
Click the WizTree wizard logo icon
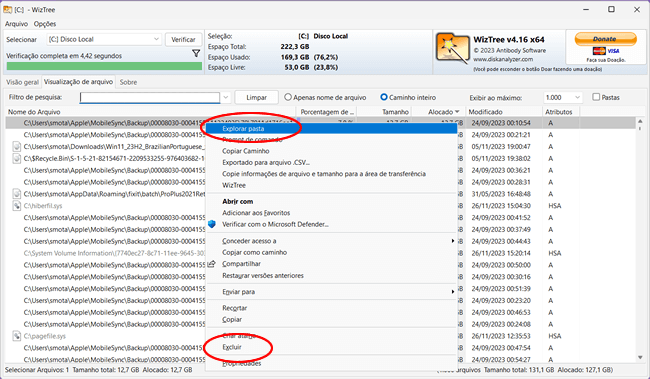(x=452, y=49)
